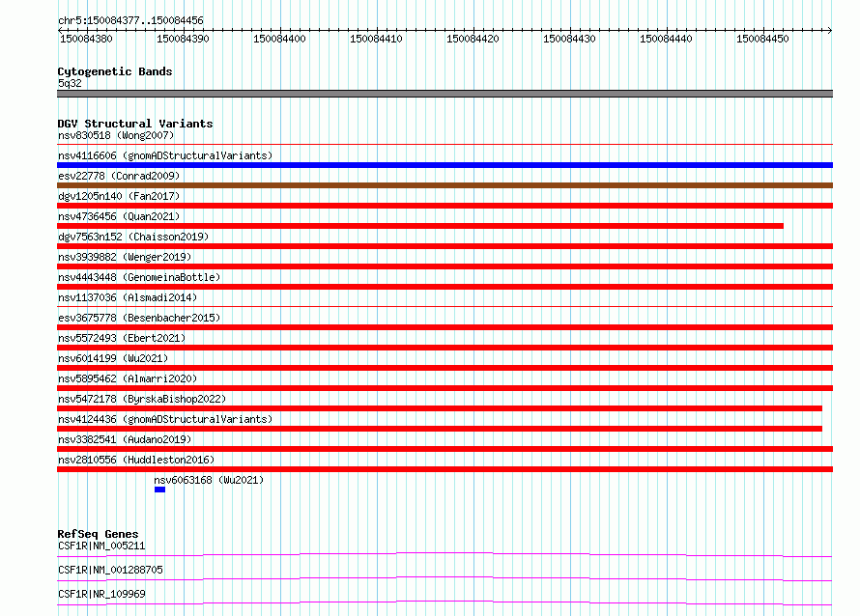Viewport: 860px width, 616px height.
Task: Open label esv3675778 (Besenbacher2015)
Action: point(139,318)
